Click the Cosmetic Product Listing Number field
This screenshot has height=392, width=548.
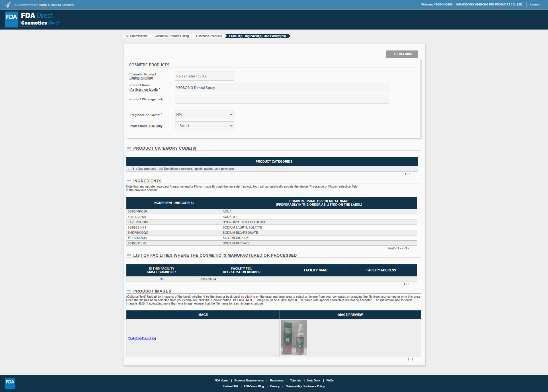click(204, 76)
